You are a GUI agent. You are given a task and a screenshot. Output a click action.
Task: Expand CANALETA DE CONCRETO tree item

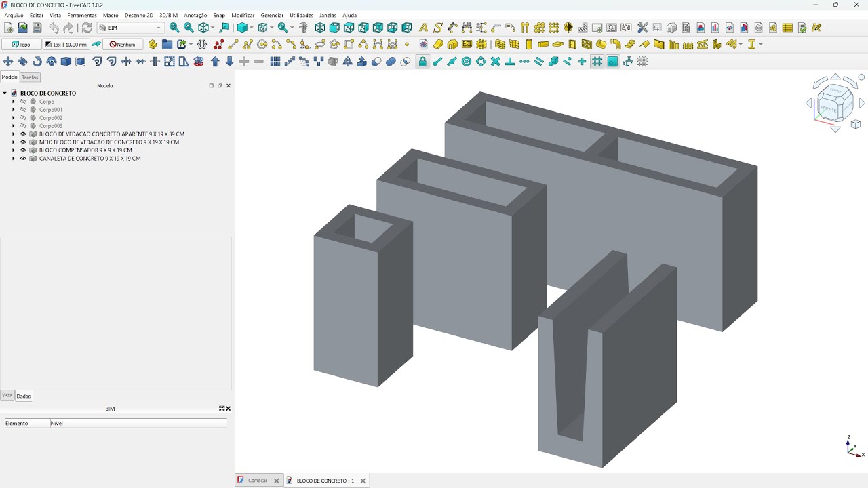point(14,159)
